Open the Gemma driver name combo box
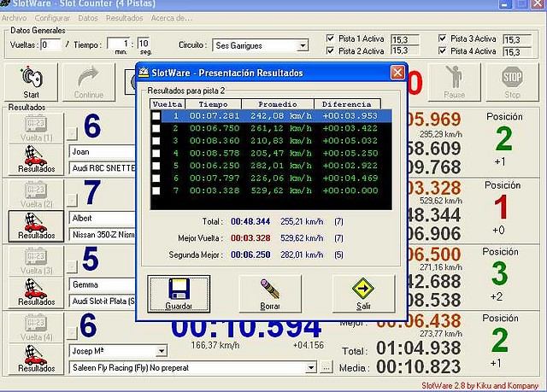 click(x=103, y=284)
